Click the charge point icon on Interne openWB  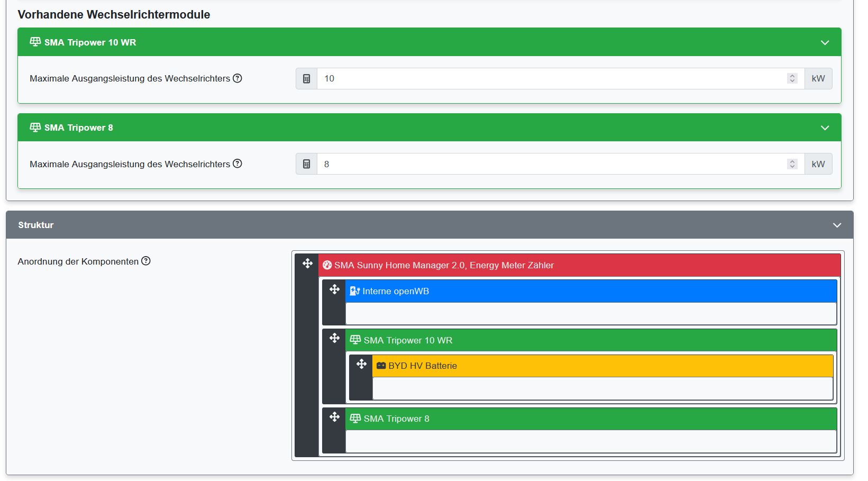(354, 291)
